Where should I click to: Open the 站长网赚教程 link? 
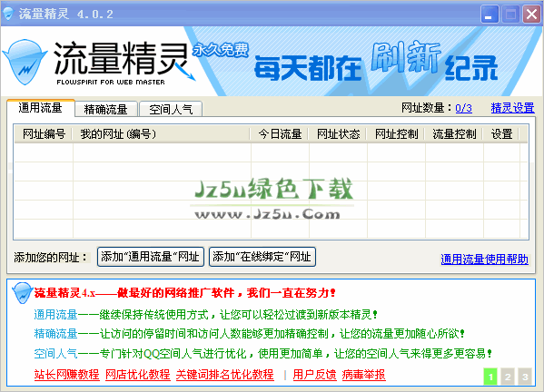[66, 375]
